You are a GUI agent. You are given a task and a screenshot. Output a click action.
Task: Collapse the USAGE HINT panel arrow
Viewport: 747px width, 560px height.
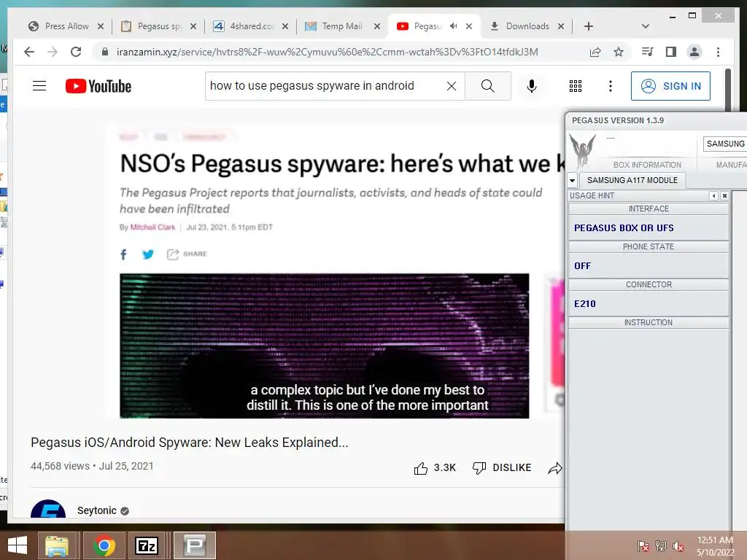[x=713, y=195]
